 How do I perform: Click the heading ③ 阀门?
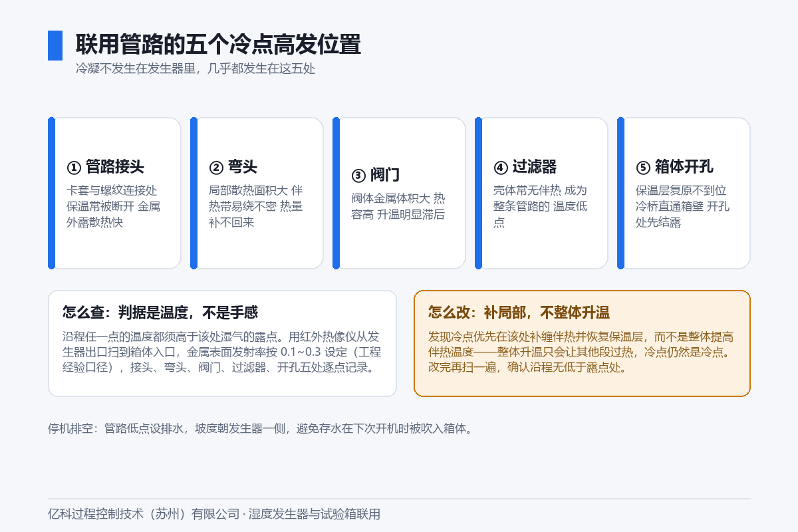point(375,175)
